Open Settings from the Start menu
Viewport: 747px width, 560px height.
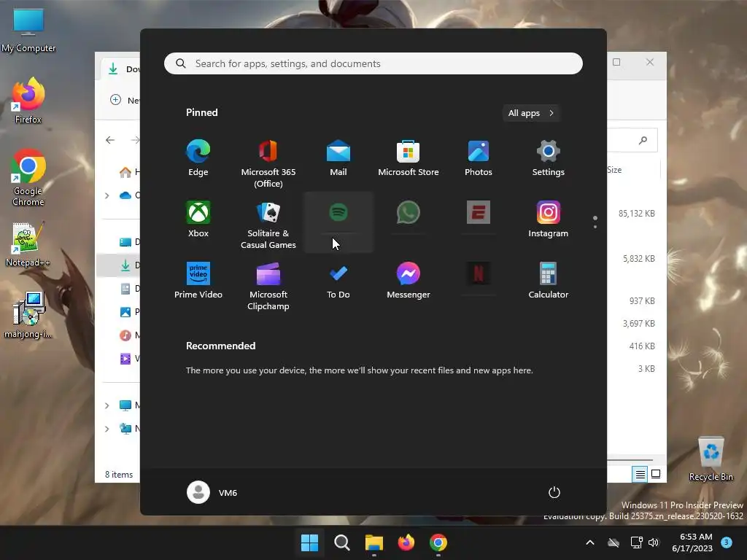pos(549,158)
